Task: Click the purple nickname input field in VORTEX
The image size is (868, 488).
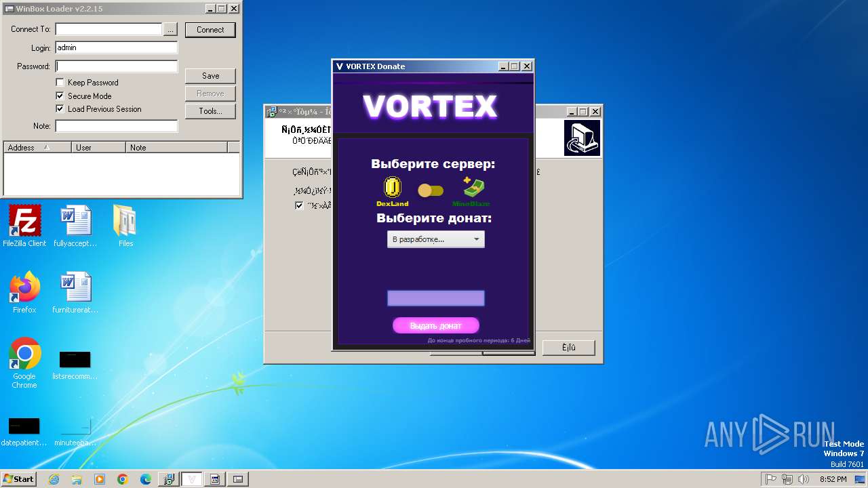Action: pyautogui.click(x=435, y=298)
